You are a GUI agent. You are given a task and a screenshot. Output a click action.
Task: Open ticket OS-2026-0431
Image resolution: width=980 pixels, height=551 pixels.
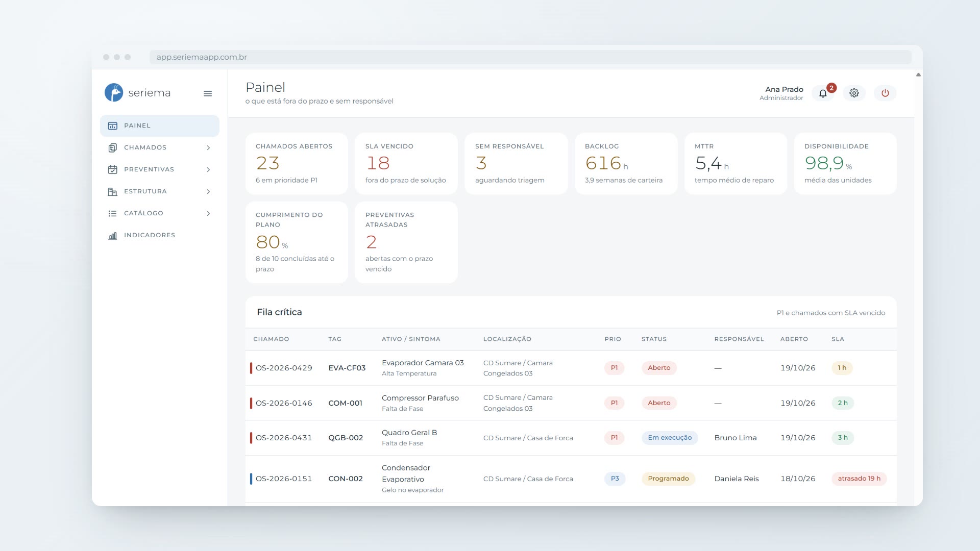[284, 438]
